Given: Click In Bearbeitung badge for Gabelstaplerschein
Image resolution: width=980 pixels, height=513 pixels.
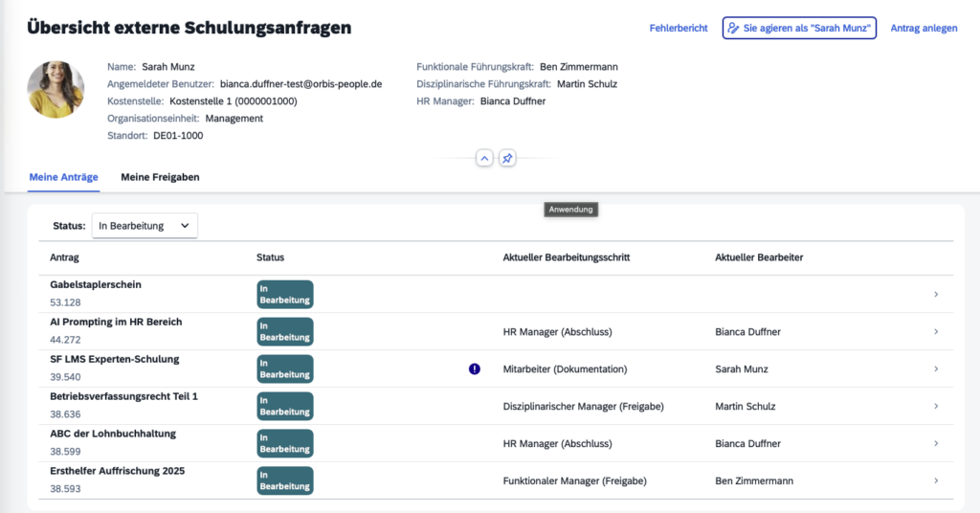Looking at the screenshot, I should tap(284, 295).
